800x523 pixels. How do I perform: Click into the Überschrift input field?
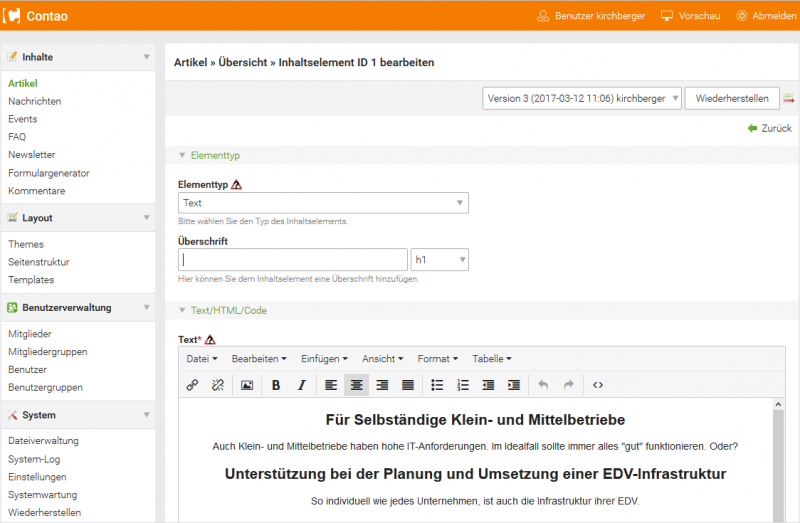click(292, 260)
